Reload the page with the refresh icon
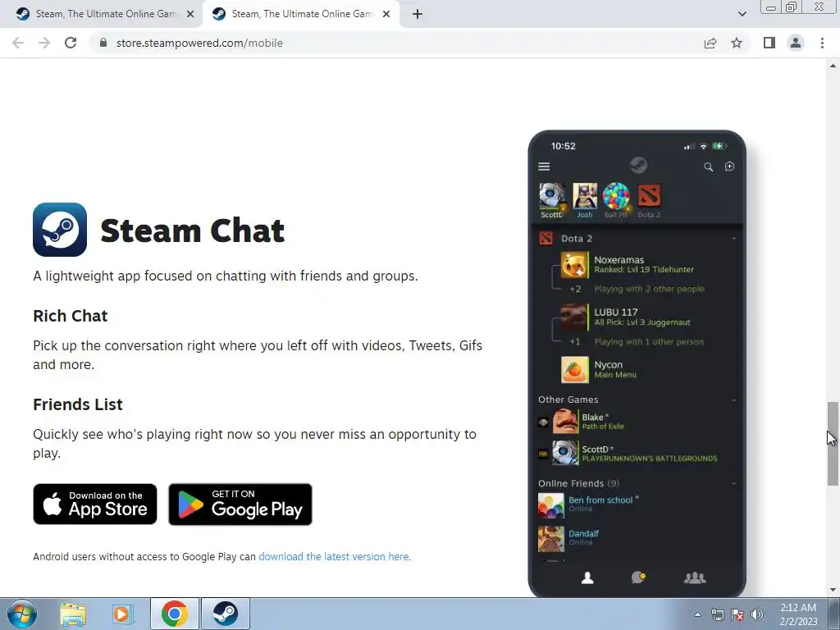Screen dimensions: 840x630 (71, 43)
